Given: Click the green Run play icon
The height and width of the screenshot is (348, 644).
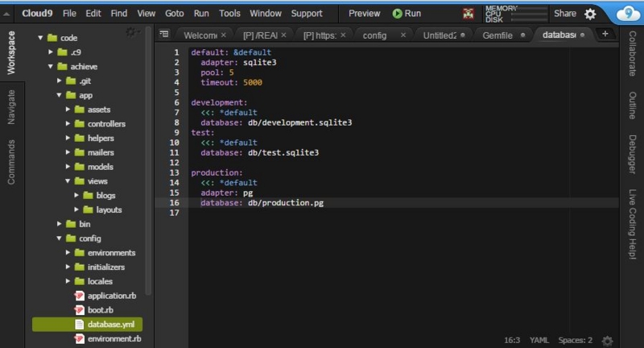Looking at the screenshot, I should point(397,14).
